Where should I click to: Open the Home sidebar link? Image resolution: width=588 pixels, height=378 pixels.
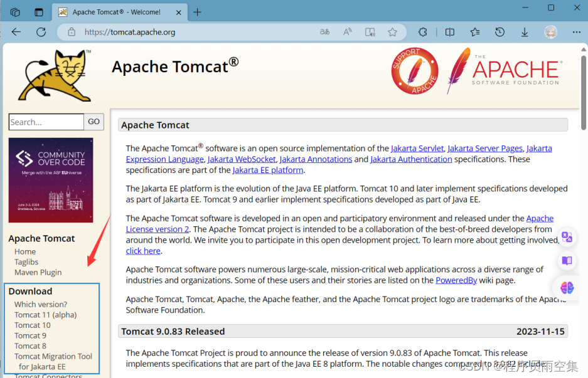25,252
